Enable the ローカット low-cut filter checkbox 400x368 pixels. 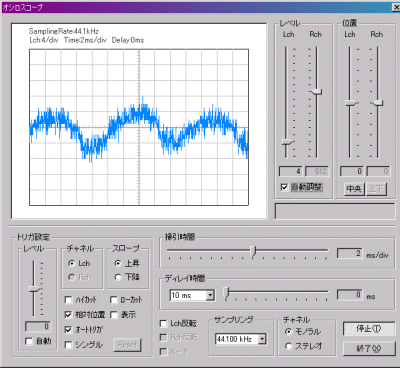(x=114, y=300)
